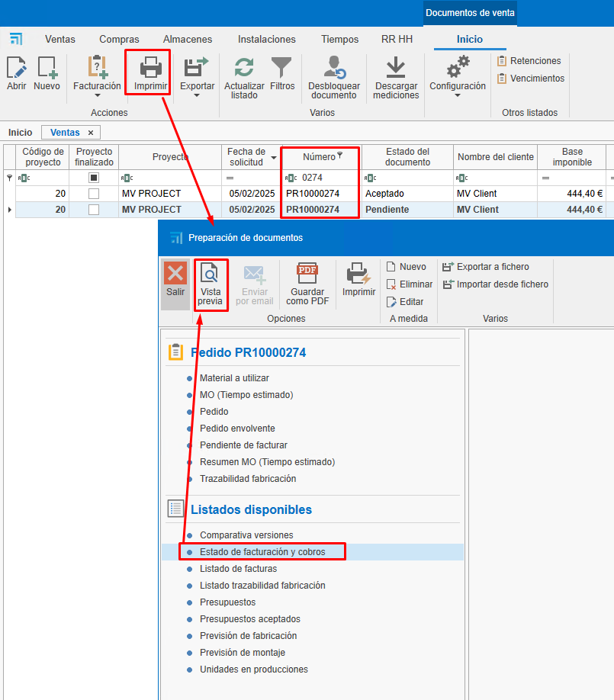The width and height of the screenshot is (614, 700).
Task: Select Listado de facturas
Action: pyautogui.click(x=239, y=569)
